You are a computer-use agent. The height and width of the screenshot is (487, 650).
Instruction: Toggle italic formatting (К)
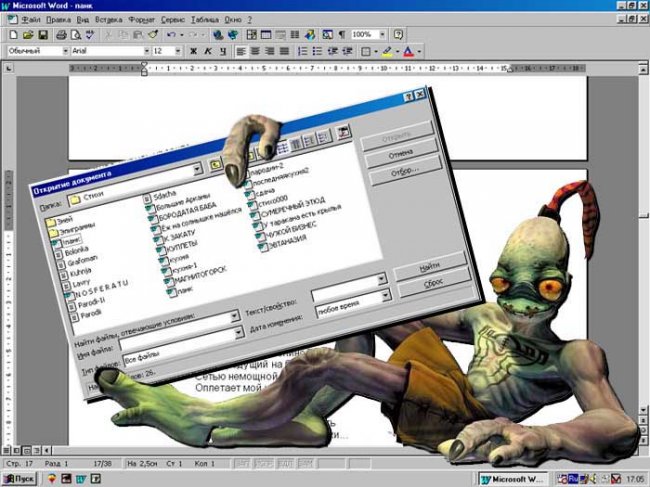click(x=208, y=51)
